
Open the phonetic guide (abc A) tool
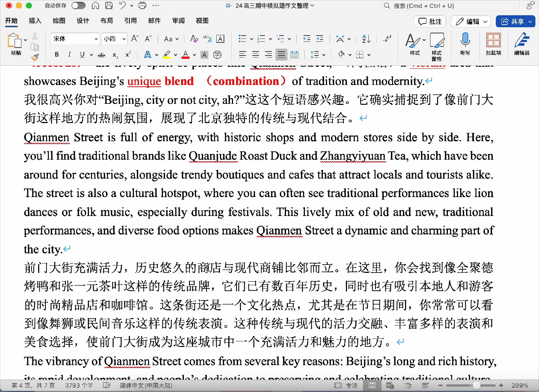pos(207,38)
